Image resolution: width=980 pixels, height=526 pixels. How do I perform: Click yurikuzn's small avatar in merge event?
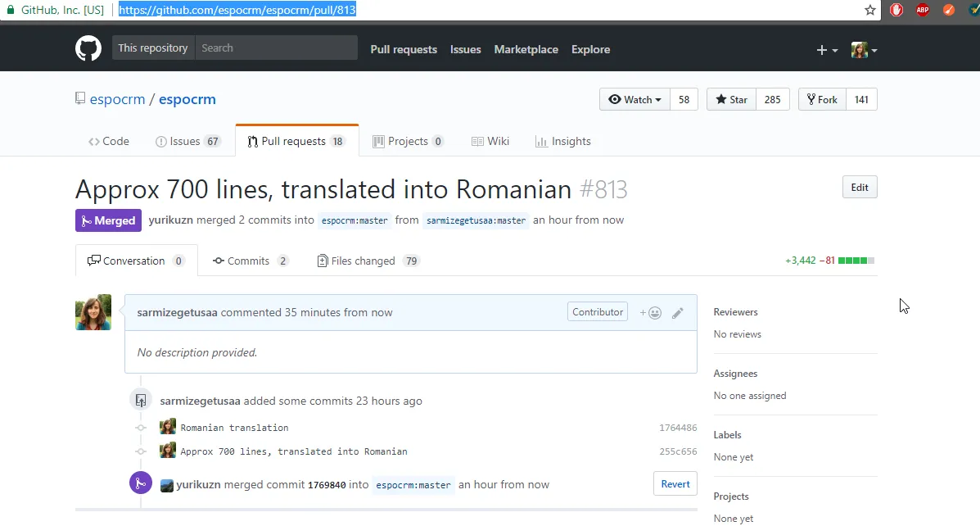(x=167, y=485)
